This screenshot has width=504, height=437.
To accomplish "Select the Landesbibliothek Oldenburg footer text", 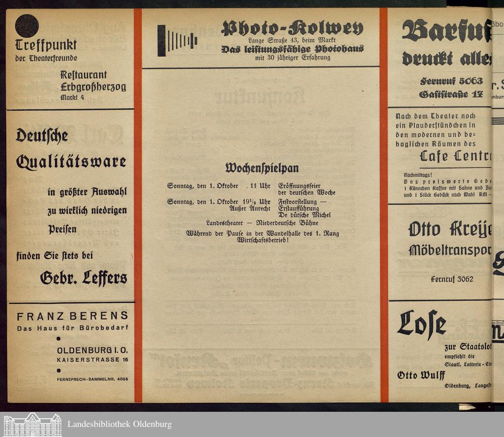I will coord(119,424).
